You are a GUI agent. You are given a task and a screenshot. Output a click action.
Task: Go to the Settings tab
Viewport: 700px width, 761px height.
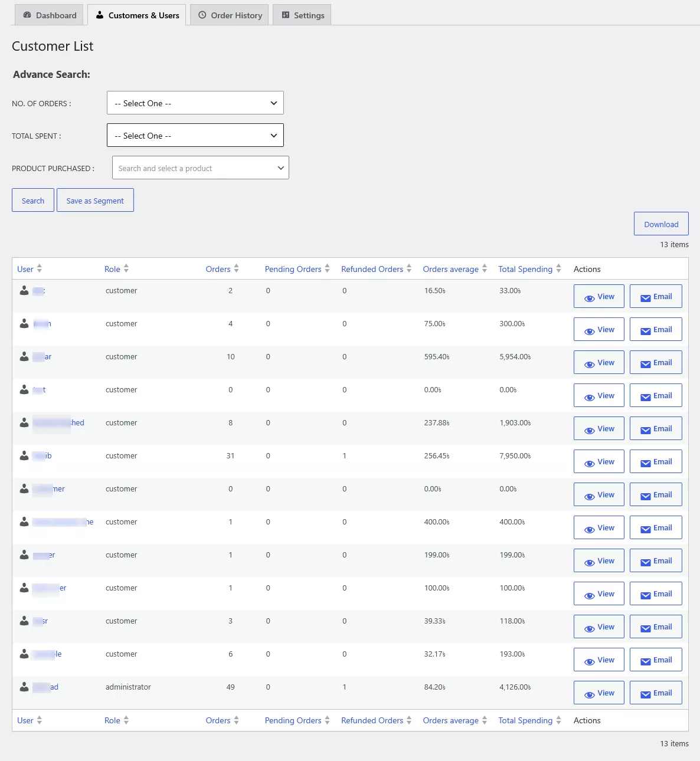(x=302, y=15)
